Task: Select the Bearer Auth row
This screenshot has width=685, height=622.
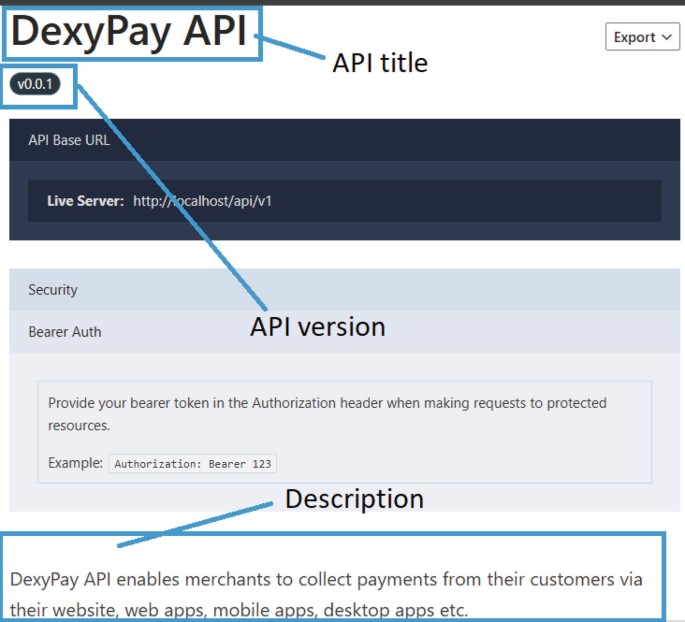Action: pyautogui.click(x=65, y=332)
